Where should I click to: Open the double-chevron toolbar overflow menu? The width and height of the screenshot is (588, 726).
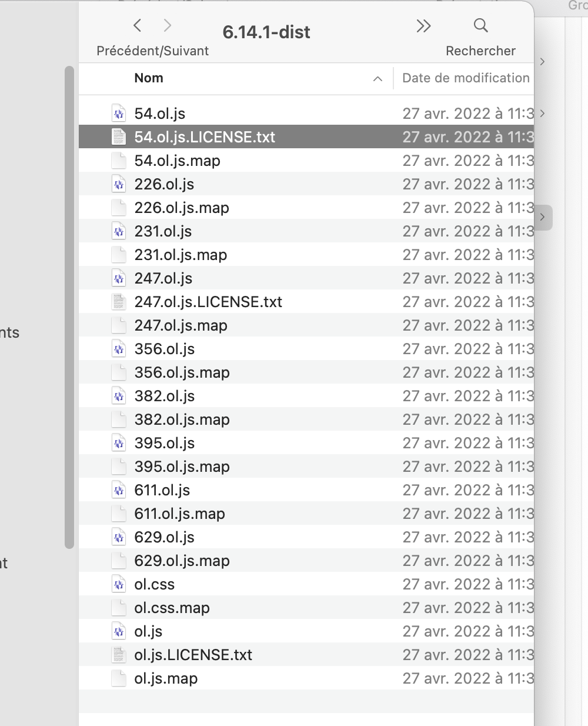pos(423,25)
